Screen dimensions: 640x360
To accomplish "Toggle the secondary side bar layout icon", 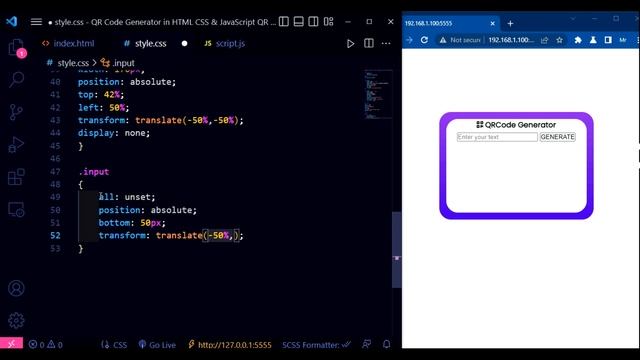I will [x=313, y=22].
